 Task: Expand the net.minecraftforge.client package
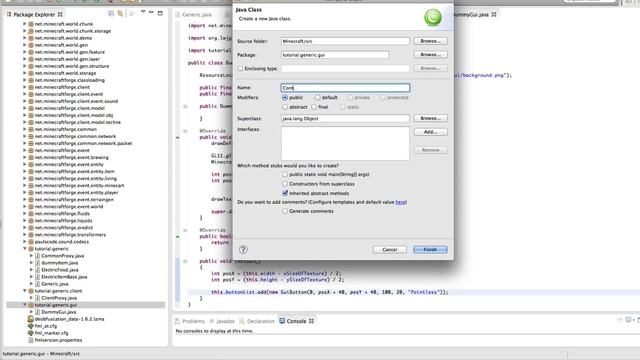coord(24,87)
